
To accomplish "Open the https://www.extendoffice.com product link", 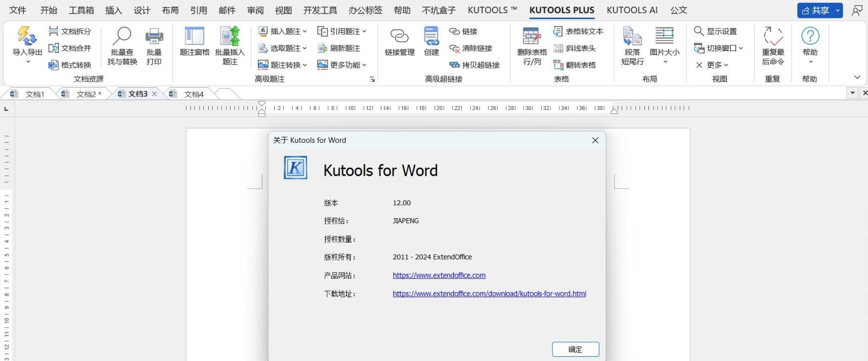I will pyautogui.click(x=439, y=275).
